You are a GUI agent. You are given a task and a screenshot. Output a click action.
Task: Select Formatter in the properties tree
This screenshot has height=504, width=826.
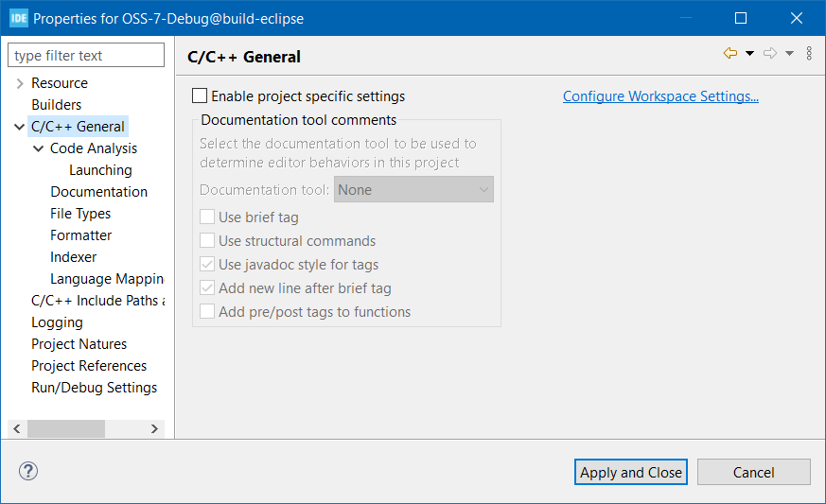(x=80, y=235)
